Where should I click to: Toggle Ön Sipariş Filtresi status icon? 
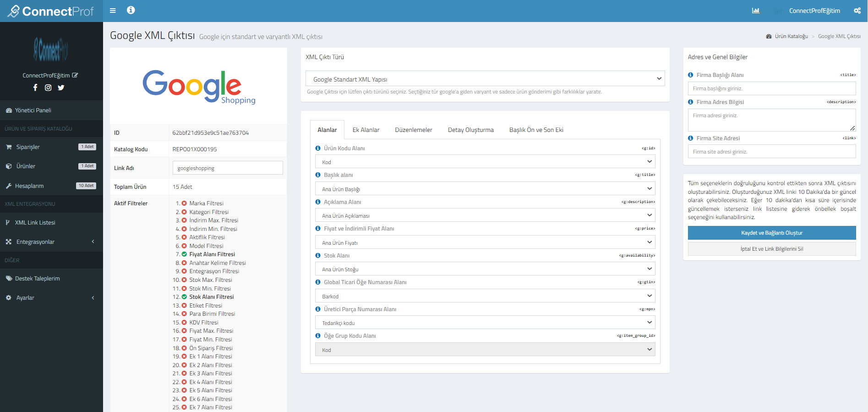coord(184,348)
